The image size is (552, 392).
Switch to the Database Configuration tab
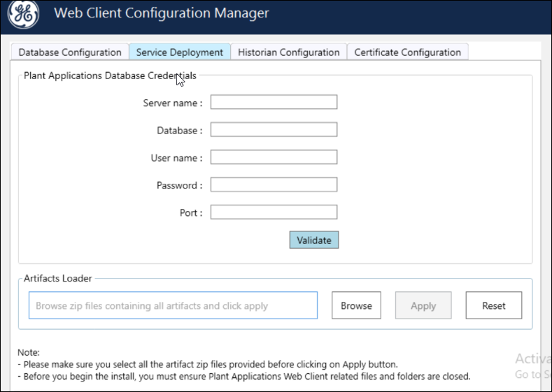70,52
